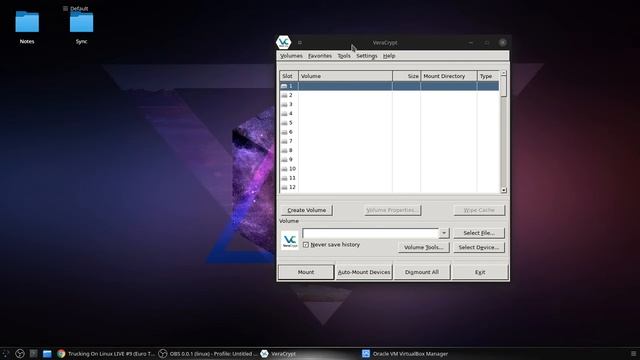Image resolution: width=640 pixels, height=360 pixels.
Task: Open the Notes folder on desktop
Action: pos(27,22)
